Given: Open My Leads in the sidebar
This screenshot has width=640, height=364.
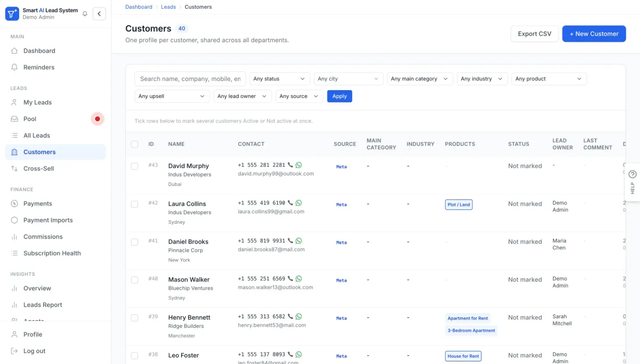Looking at the screenshot, I should [x=55, y=102].
